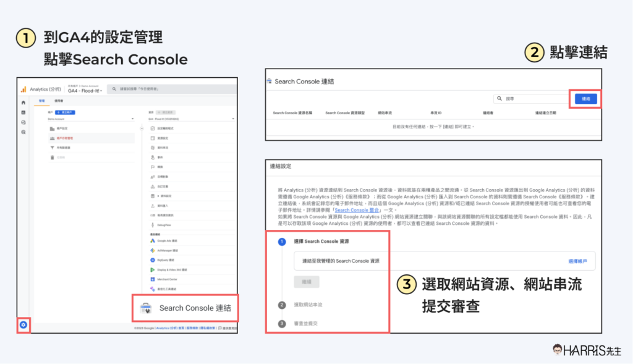Click the property settings square icon

click(x=153, y=138)
